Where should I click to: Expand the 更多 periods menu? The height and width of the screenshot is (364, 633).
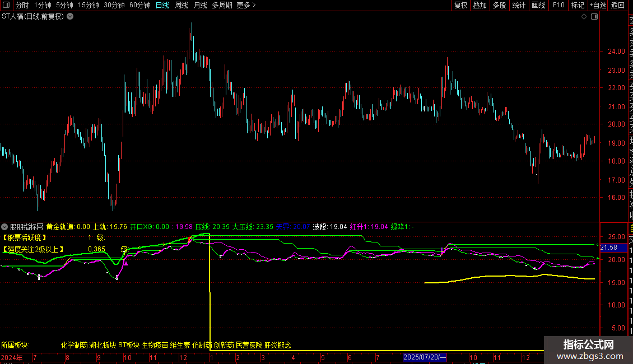246,5
